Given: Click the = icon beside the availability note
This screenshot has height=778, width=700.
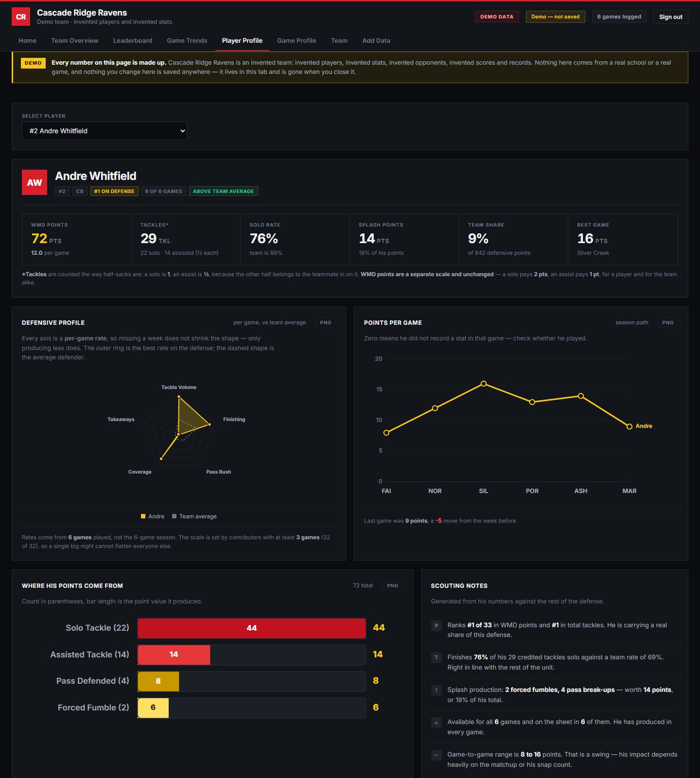Looking at the screenshot, I should (x=436, y=723).
